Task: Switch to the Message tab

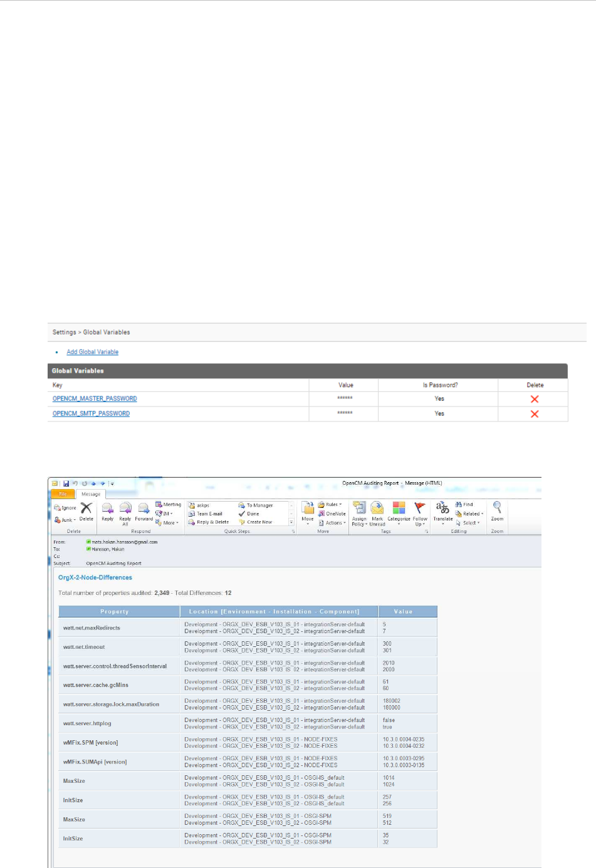Action: pos(91,494)
